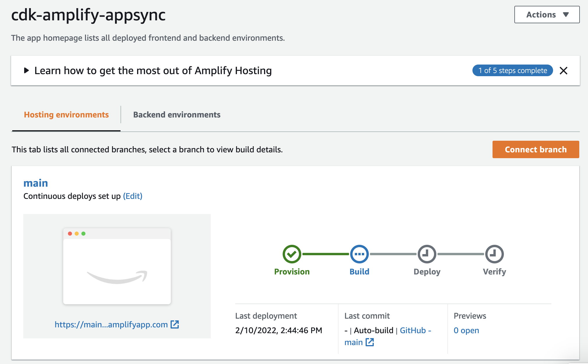Select the Build step label
This screenshot has height=364, width=588.
(359, 272)
